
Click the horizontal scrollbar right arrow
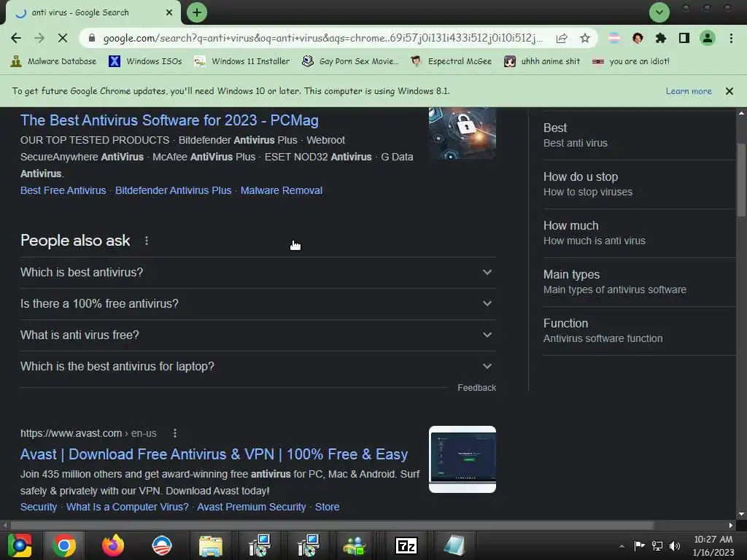coord(731,525)
